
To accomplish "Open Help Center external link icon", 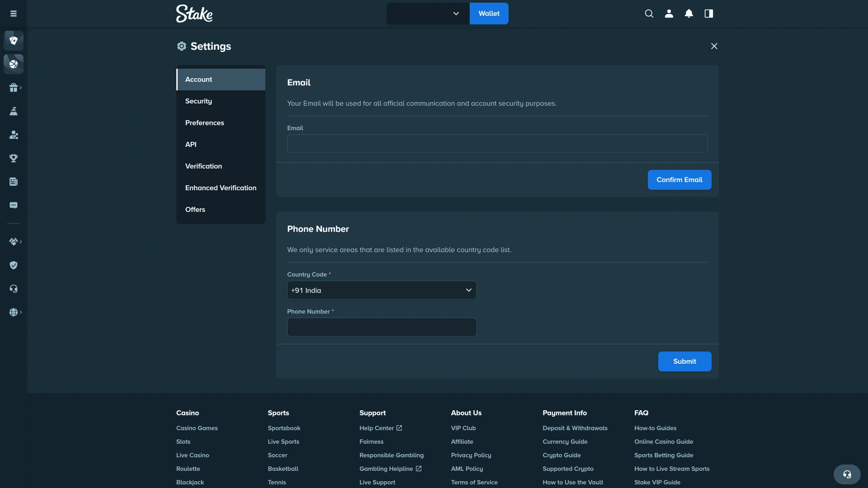I will (x=399, y=428).
